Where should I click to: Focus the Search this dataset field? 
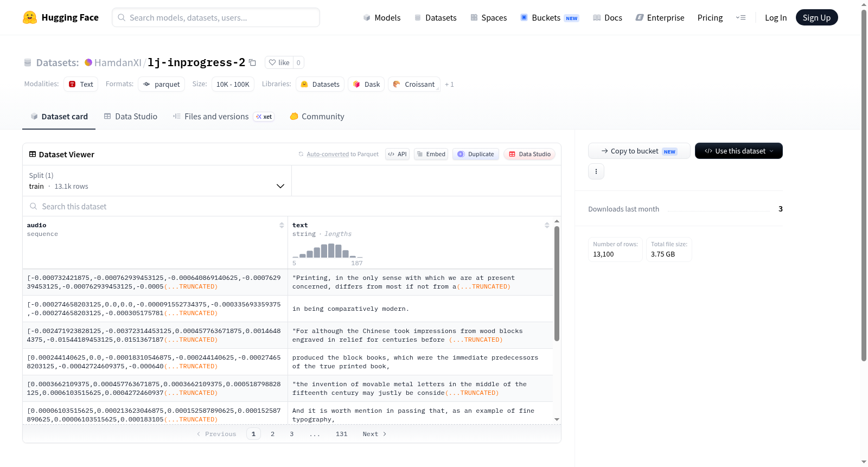pos(292,206)
